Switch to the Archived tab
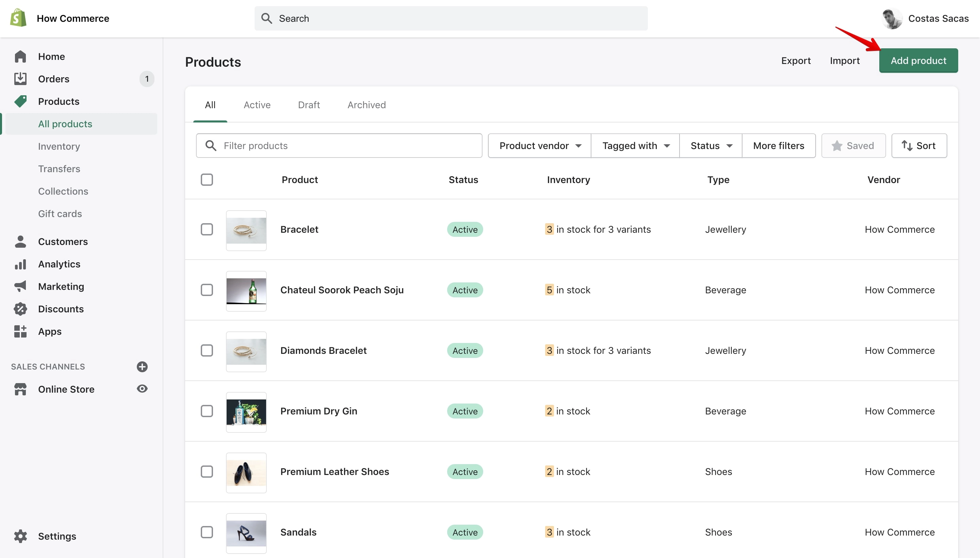The height and width of the screenshot is (558, 980). point(366,105)
